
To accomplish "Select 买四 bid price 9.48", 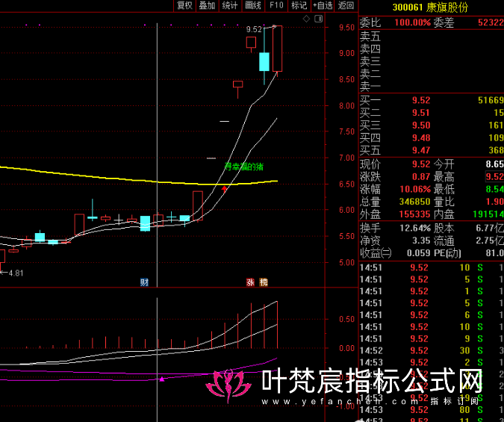I will 421,138.
